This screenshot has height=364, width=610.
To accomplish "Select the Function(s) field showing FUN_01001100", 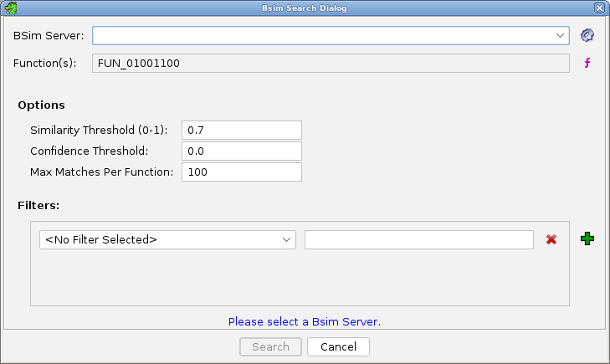I will [331, 63].
